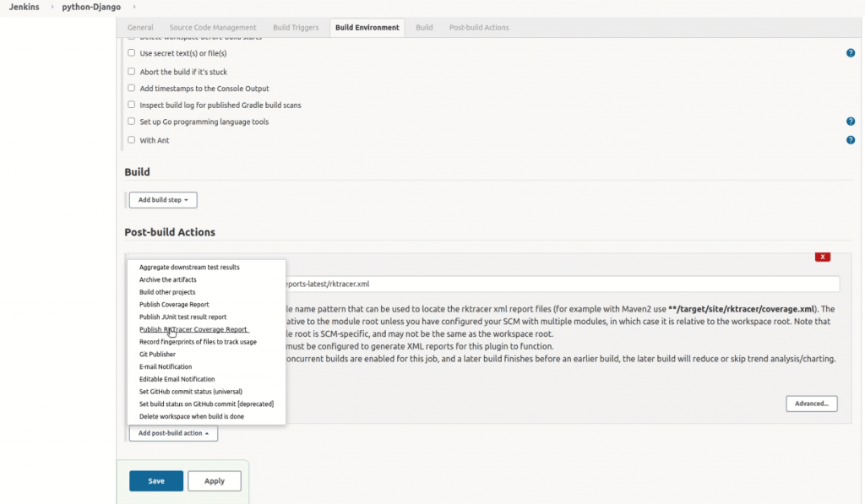Screen dimensions: 865x504
Task: Choose Git Publisher from the list
Action: [157, 354]
